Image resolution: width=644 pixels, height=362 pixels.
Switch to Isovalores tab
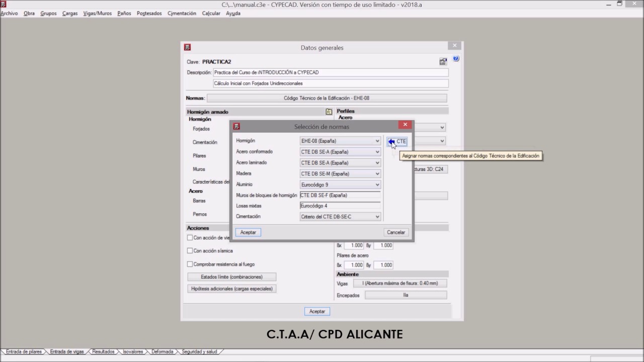pyautogui.click(x=133, y=352)
